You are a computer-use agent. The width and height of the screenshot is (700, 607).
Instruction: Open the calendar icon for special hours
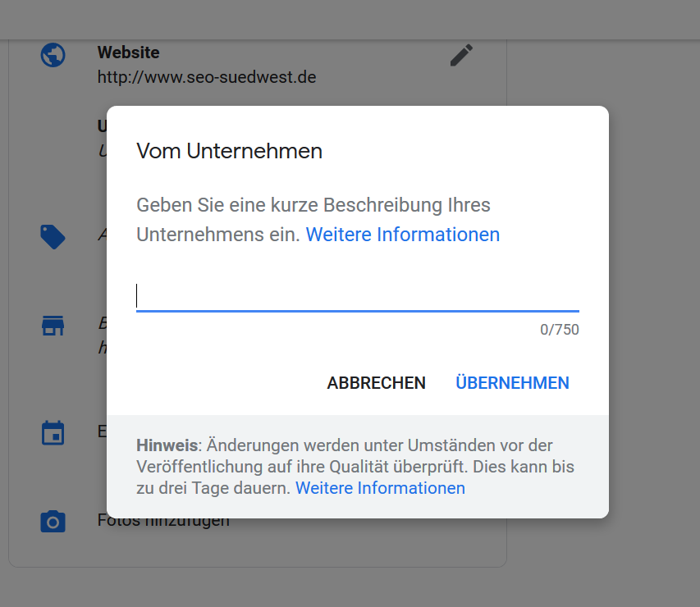point(52,432)
